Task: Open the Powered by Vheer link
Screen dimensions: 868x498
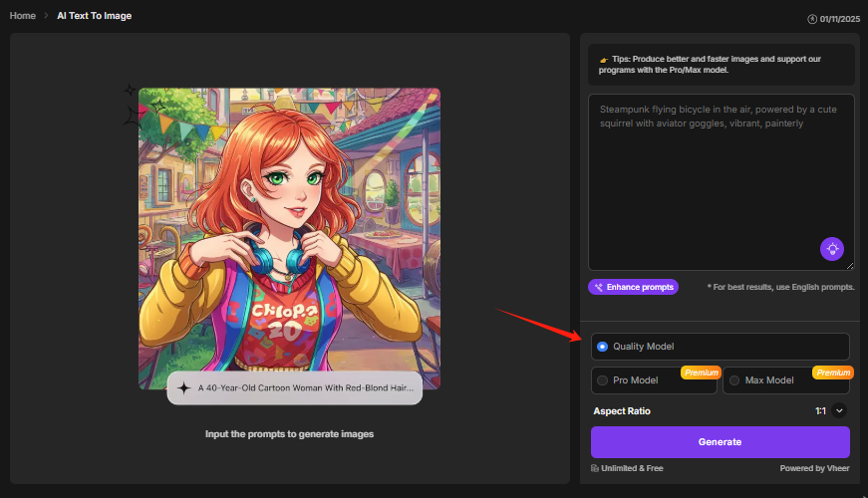Action: point(814,468)
